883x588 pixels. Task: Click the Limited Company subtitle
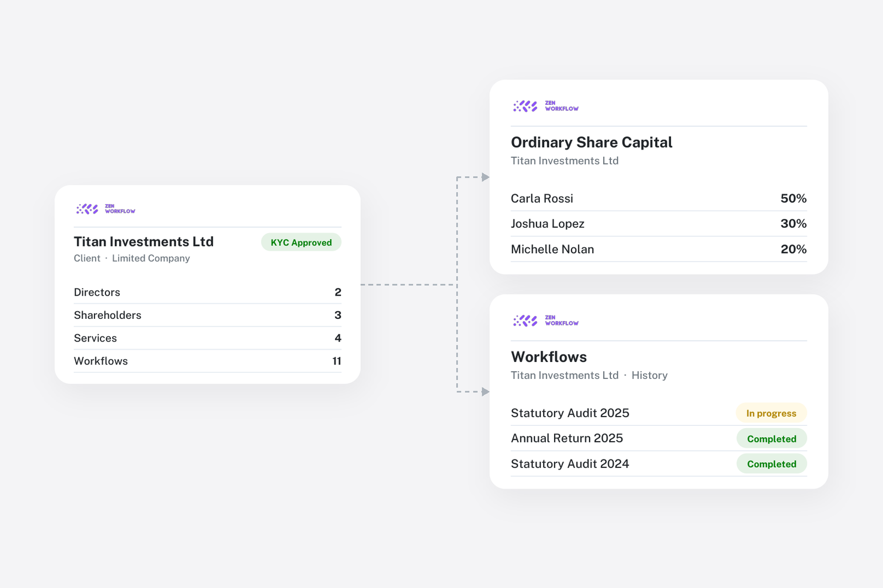coord(151,258)
